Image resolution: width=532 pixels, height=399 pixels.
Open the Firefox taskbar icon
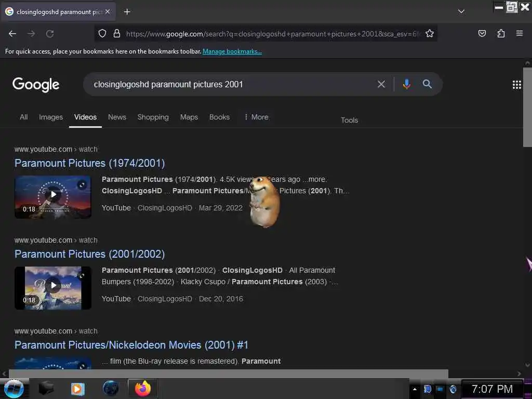143,389
